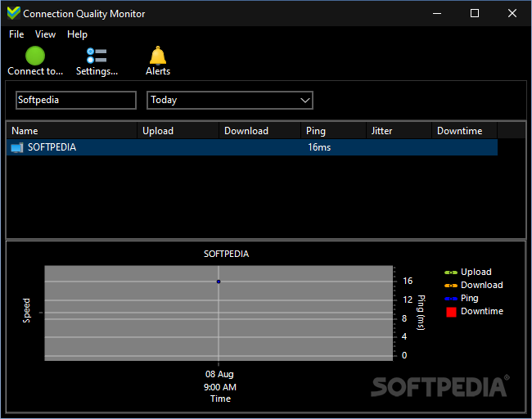Image resolution: width=532 pixels, height=419 pixels.
Task: Click the green Upload legend marker
Action: pyautogui.click(x=451, y=273)
